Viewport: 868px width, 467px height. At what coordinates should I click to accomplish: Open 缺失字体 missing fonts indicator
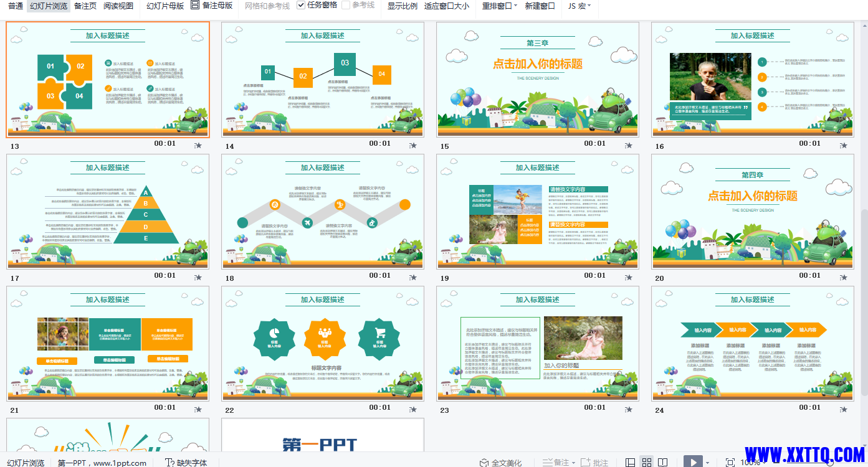[186, 463]
